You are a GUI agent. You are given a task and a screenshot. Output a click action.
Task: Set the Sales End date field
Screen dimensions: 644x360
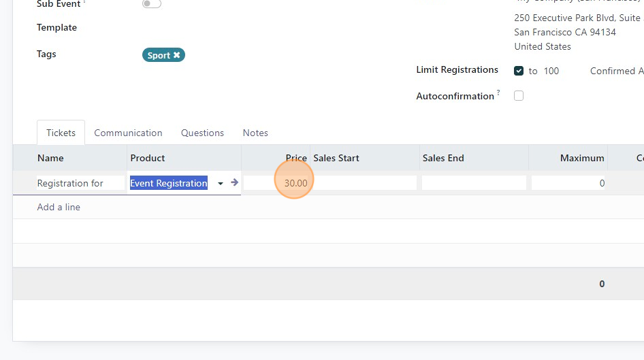click(x=474, y=183)
